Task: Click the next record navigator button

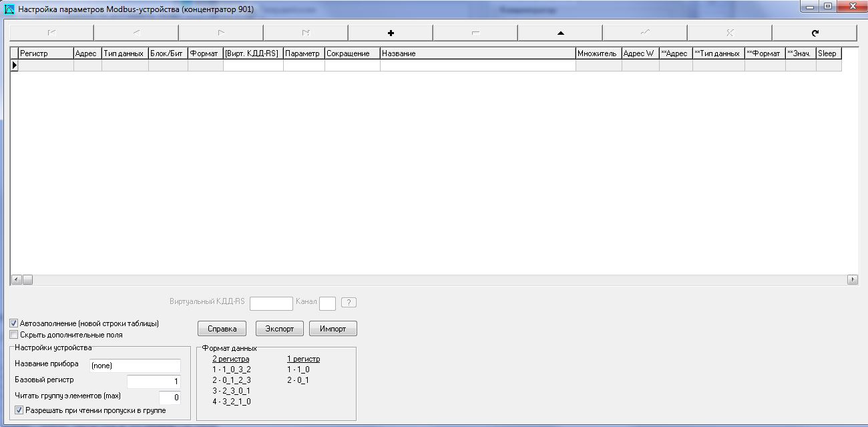Action: click(221, 33)
